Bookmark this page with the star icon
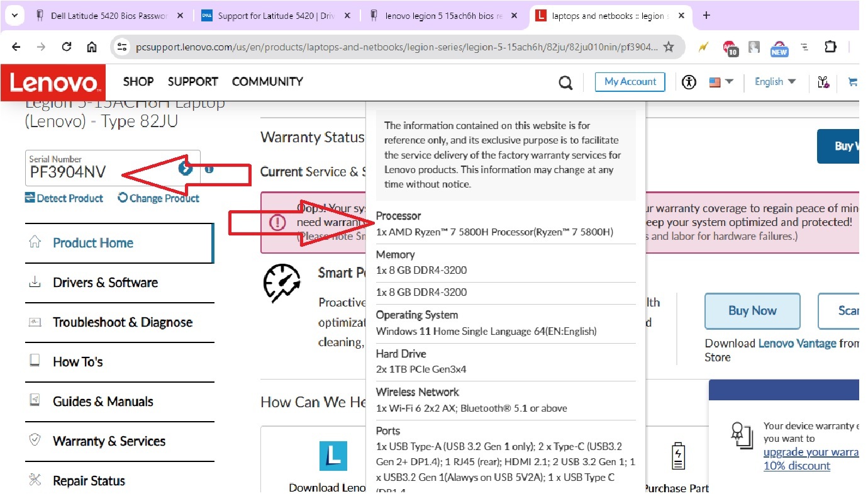 [x=669, y=47]
